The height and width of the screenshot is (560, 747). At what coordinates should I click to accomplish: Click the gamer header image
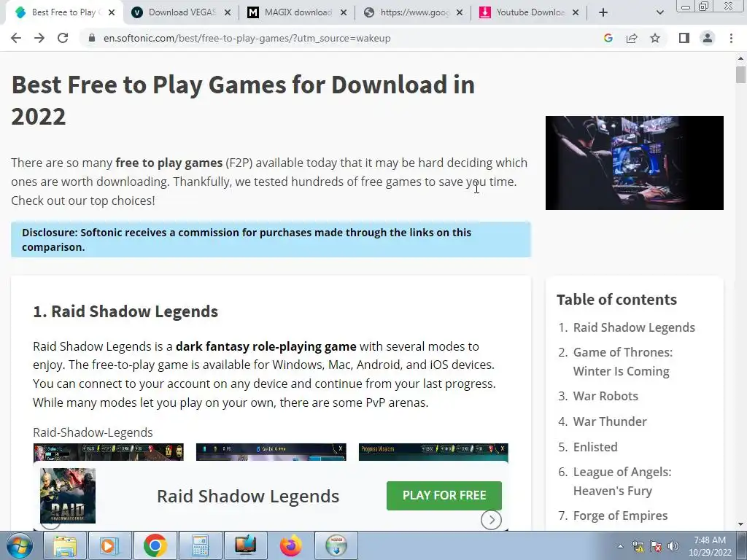[634, 163]
